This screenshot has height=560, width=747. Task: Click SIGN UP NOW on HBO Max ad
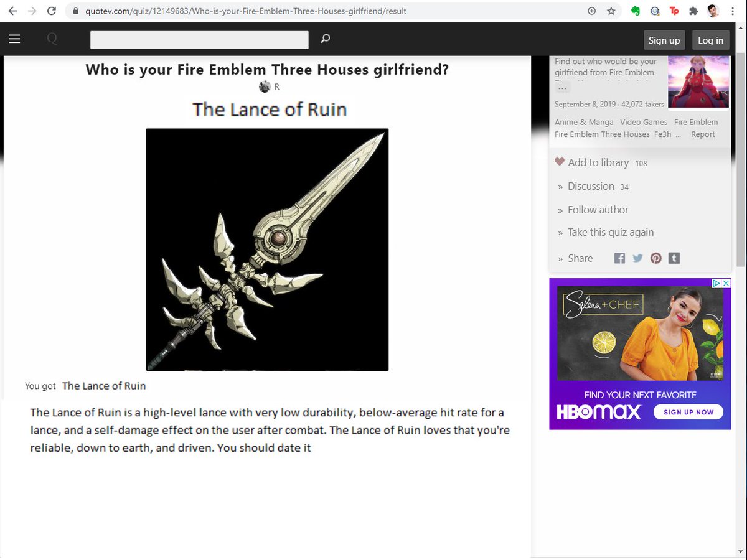[688, 412]
